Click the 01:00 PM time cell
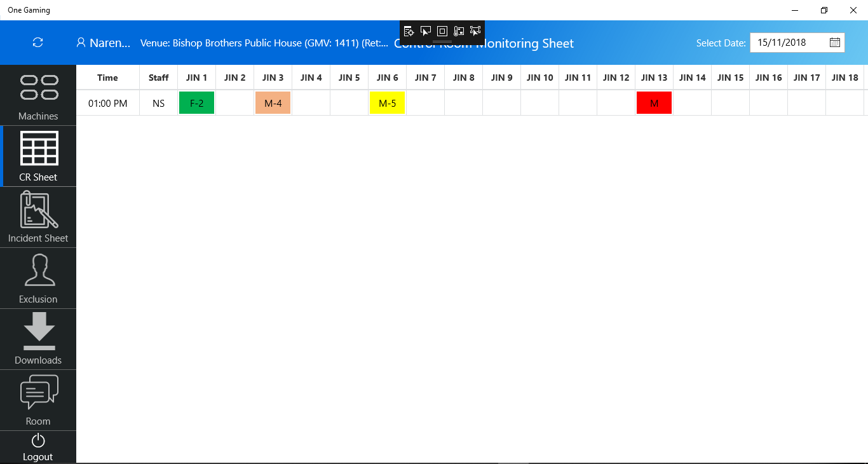868x464 pixels. (107, 103)
